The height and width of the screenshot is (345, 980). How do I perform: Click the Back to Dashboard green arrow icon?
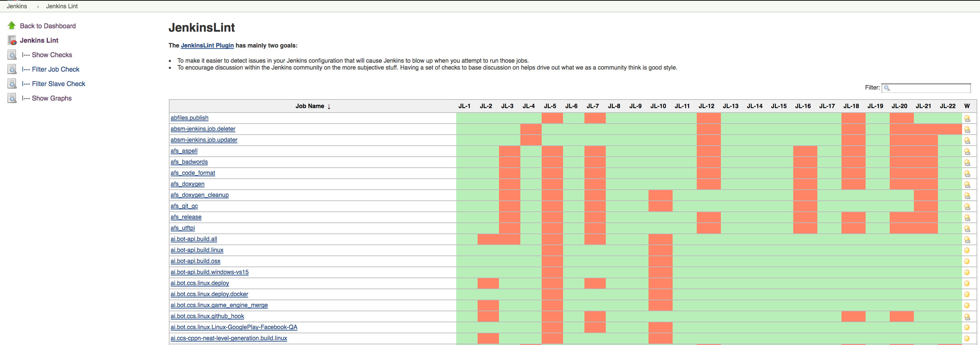[x=12, y=25]
